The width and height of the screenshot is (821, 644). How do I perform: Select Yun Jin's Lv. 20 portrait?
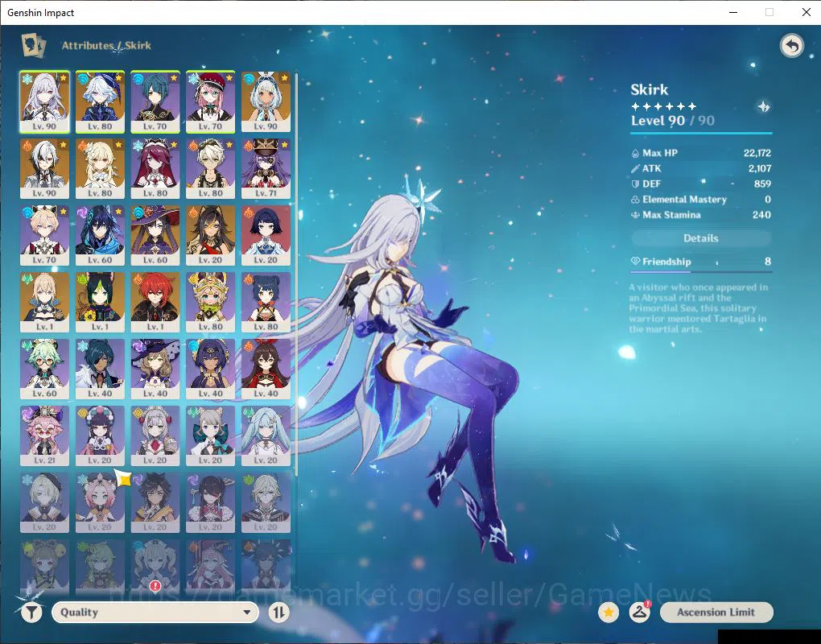click(100, 436)
